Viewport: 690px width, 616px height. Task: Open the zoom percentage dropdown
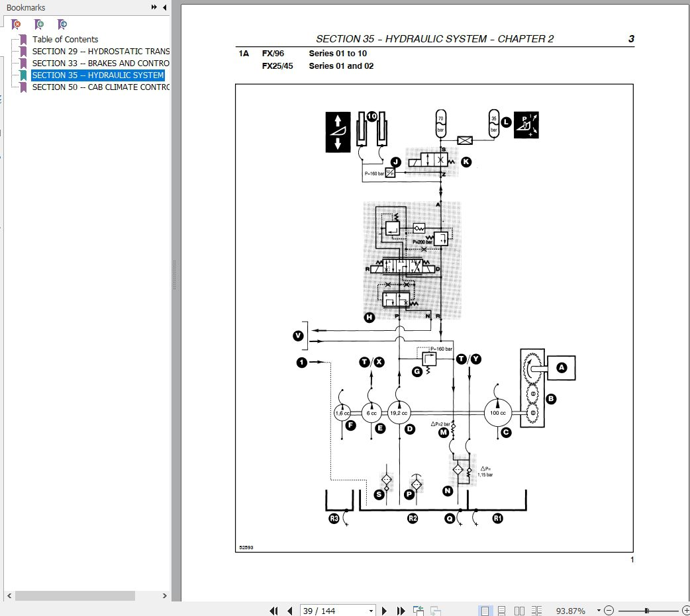(x=598, y=610)
